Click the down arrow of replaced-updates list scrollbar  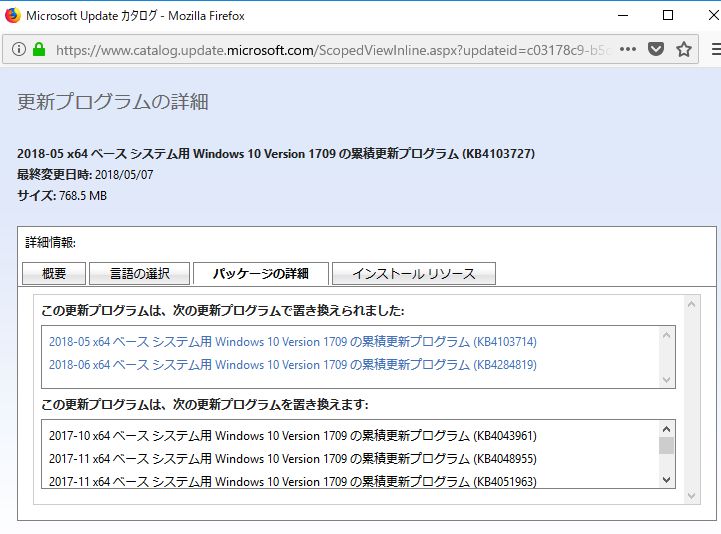tap(666, 480)
